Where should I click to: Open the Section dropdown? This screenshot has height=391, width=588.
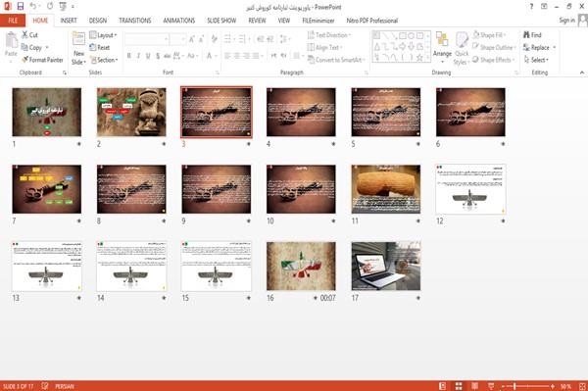click(104, 60)
